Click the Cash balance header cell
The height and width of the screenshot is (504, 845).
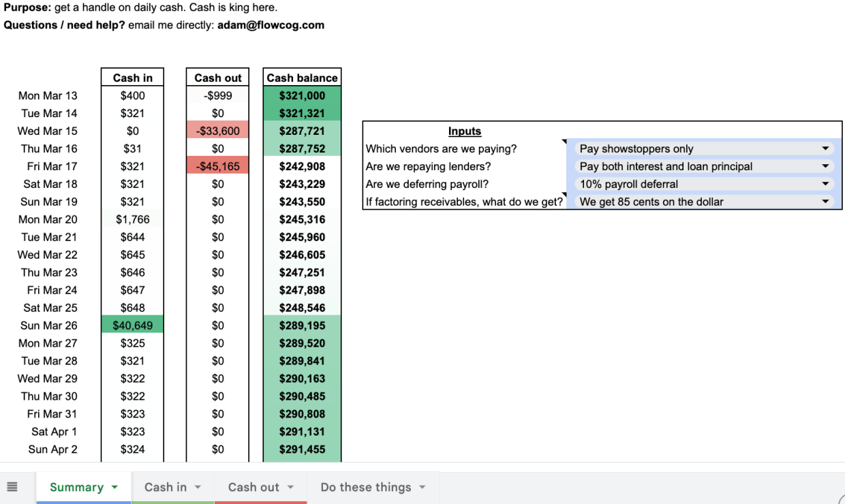301,77
